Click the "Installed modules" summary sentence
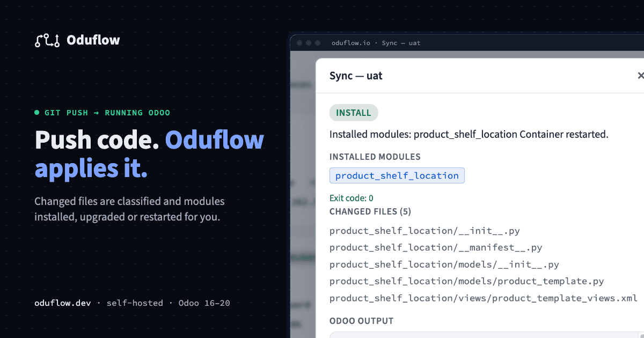644x338 pixels. (x=469, y=134)
